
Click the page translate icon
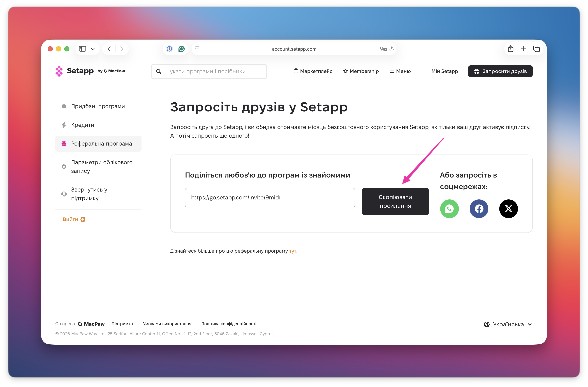[383, 49]
